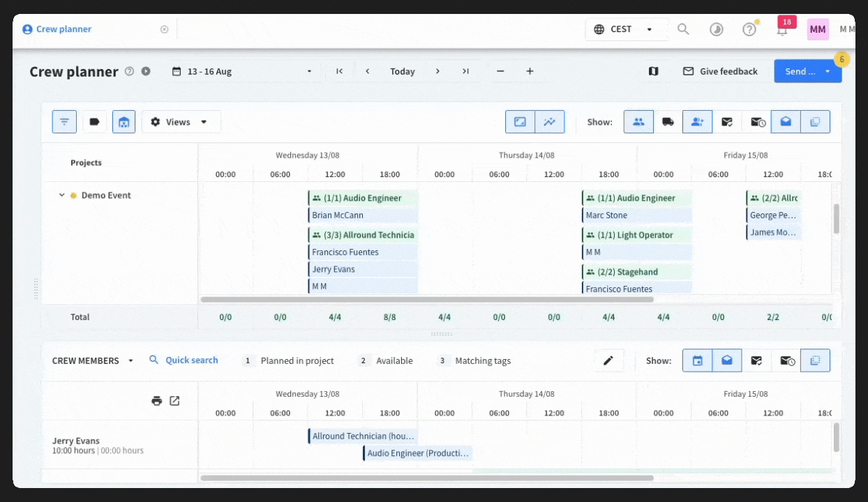The width and height of the screenshot is (868, 502).
Task: Select the James Mo… assignment on Friday
Action: 773,232
